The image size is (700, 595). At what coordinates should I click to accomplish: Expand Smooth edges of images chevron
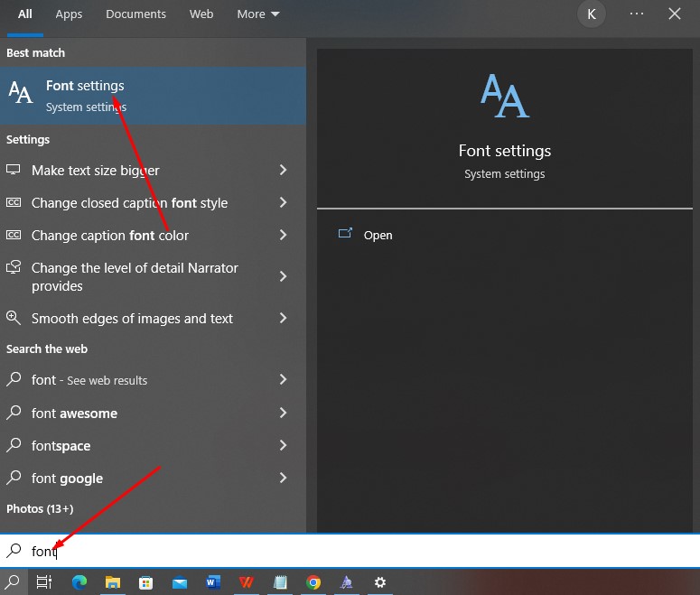click(x=283, y=318)
